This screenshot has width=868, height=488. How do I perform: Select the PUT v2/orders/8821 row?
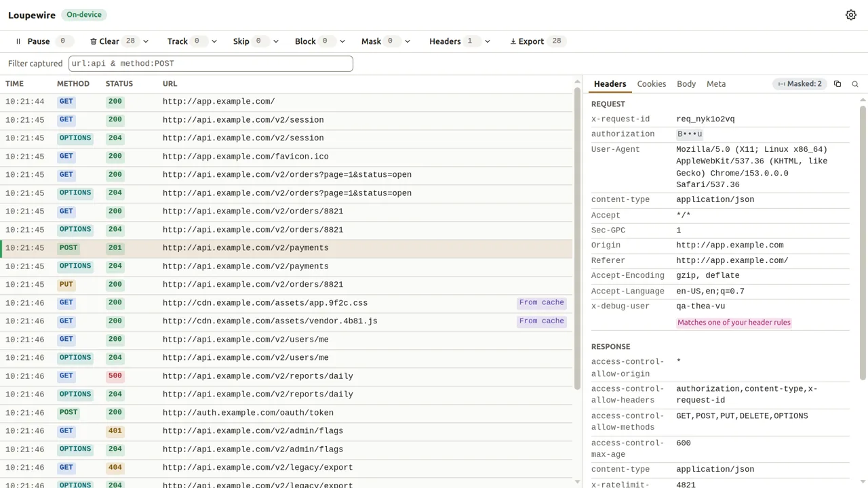coord(286,285)
